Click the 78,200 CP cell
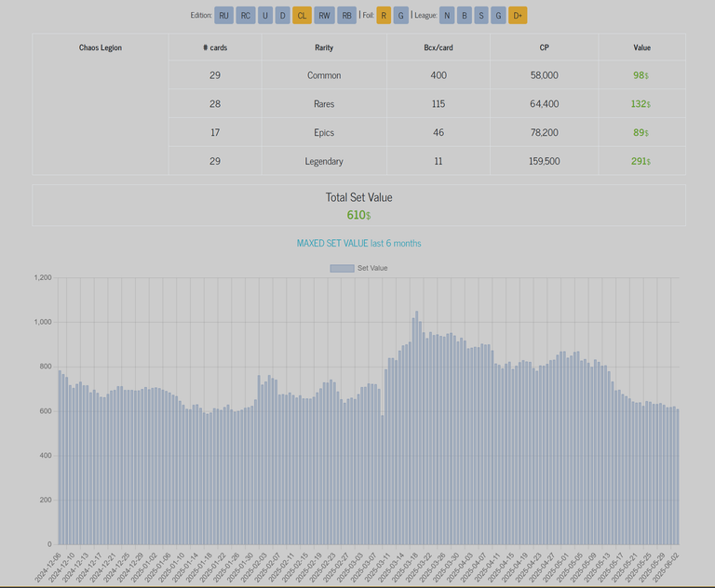The height and width of the screenshot is (588, 715). click(x=544, y=133)
